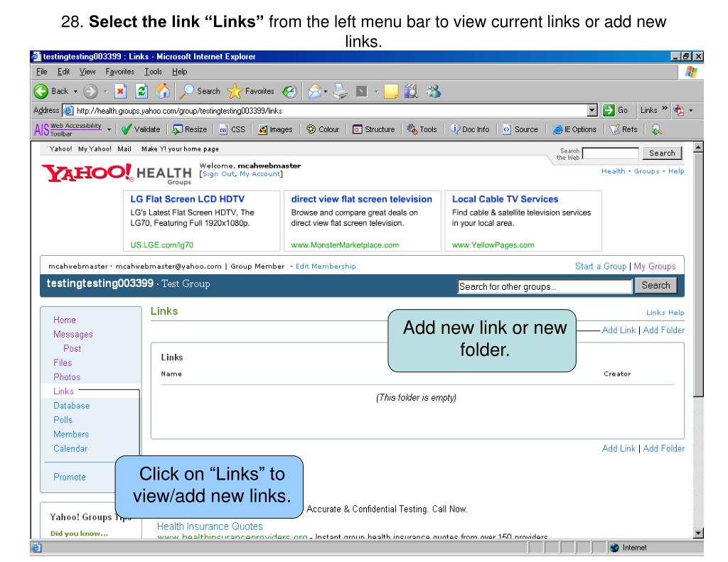This screenshot has width=728, height=562.
Task: Open the LG Flat Screen LCD HDTV ad
Action: [x=187, y=199]
